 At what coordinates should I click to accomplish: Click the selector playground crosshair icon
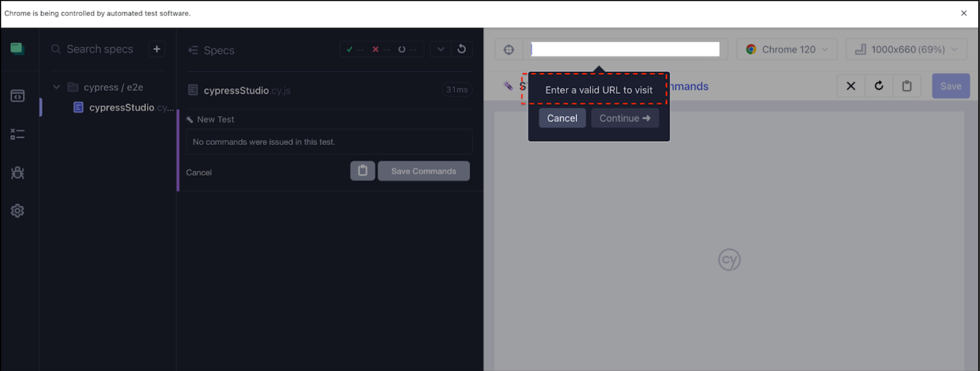pyautogui.click(x=509, y=50)
